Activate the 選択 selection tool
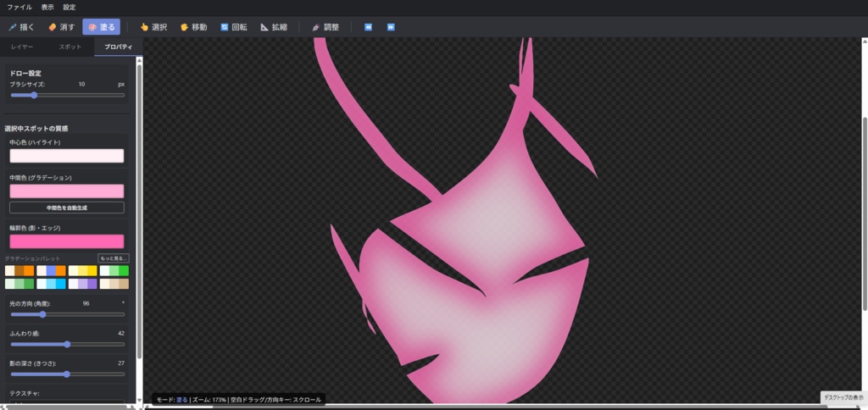This screenshot has height=410, width=868. pyautogui.click(x=153, y=27)
